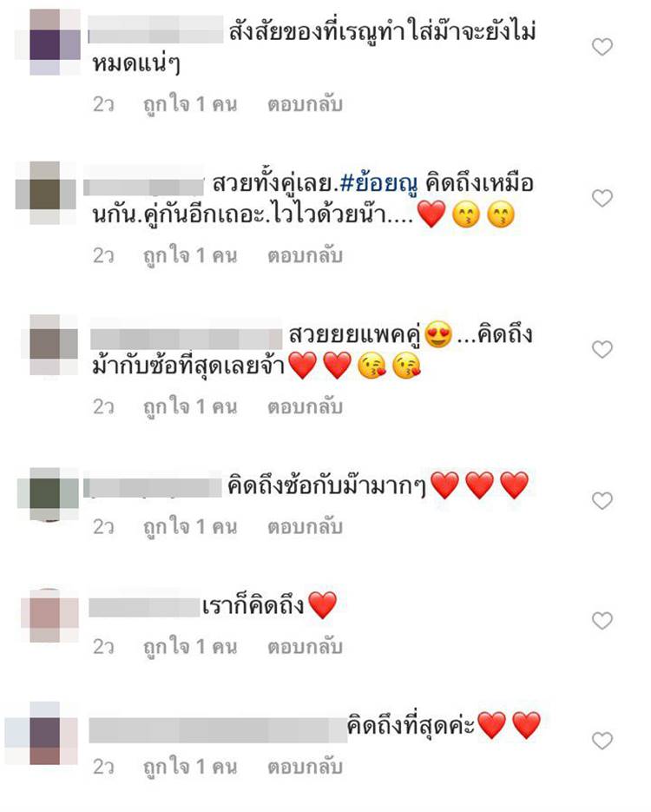Reply to the สวยยยแพคคู่ comment
This screenshot has height=812, width=651.
tap(305, 407)
